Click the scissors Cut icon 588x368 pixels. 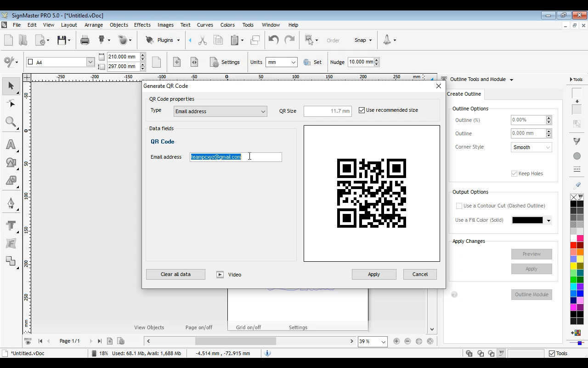202,40
